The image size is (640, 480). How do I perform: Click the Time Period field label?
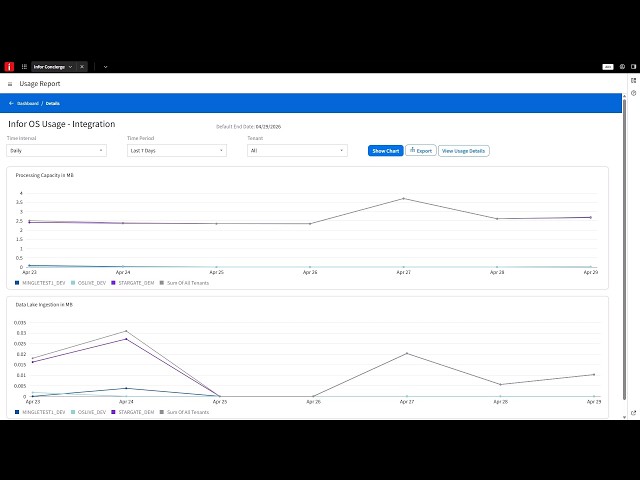[141, 138]
